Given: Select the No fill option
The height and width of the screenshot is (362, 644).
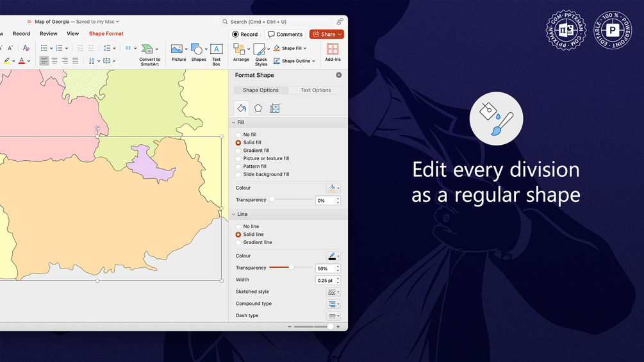Looking at the screenshot, I should [x=238, y=135].
